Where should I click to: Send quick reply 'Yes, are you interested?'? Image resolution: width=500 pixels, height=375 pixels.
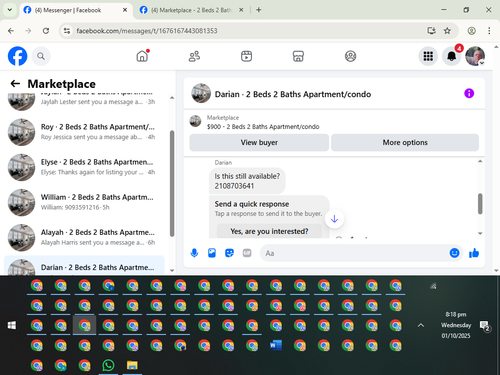pos(269,231)
